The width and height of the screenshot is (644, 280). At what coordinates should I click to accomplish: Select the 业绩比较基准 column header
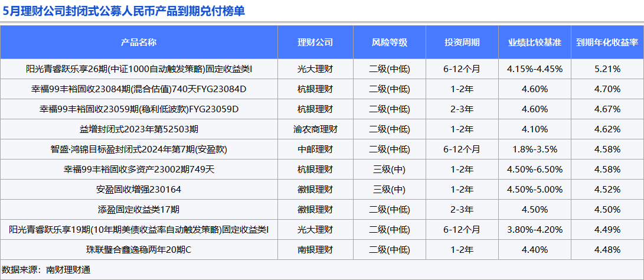click(535, 43)
